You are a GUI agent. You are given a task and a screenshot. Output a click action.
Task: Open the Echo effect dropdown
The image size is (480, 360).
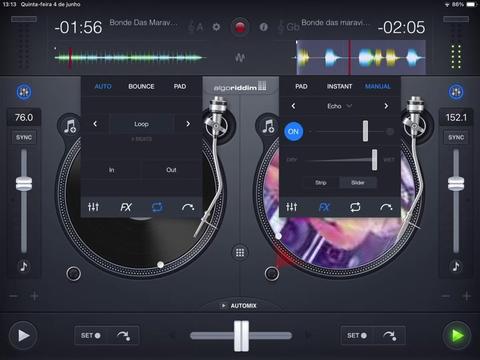point(339,106)
